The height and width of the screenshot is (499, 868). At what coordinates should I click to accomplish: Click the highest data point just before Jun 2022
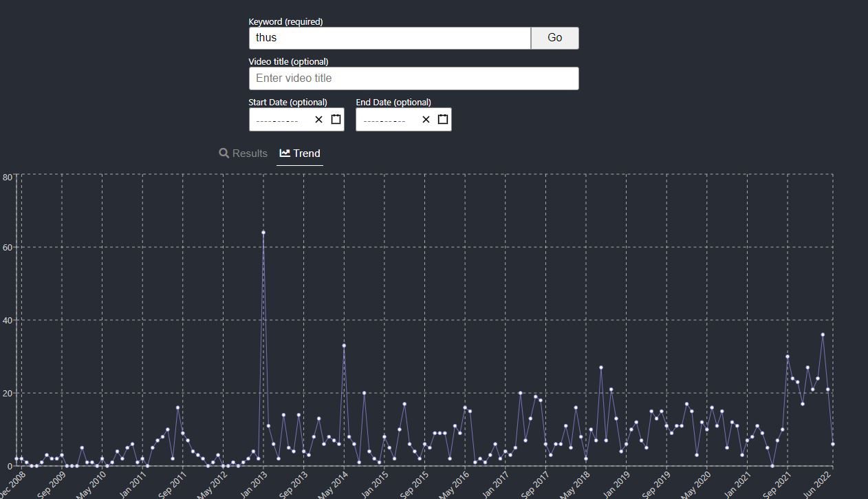[823, 335]
